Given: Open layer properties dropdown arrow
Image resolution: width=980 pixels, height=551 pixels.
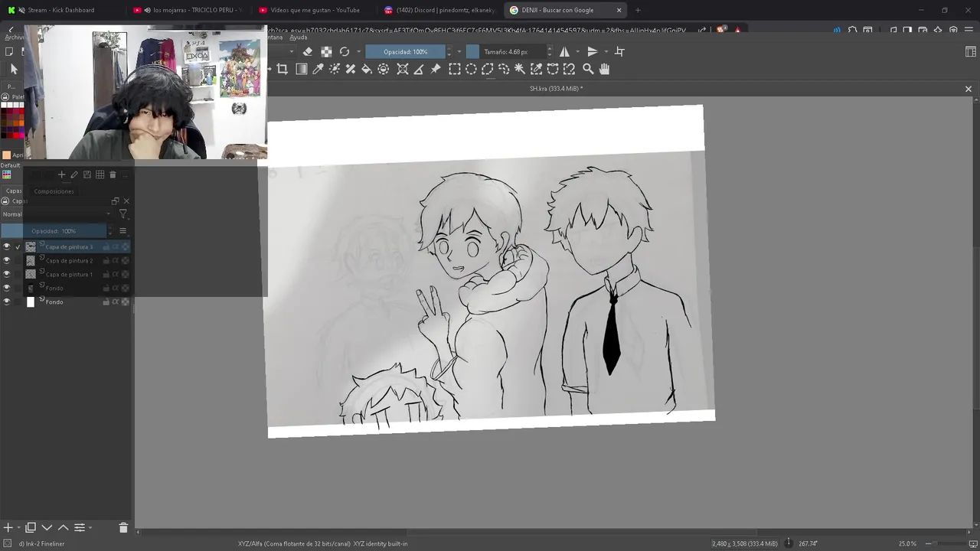Looking at the screenshot, I should (90, 527).
